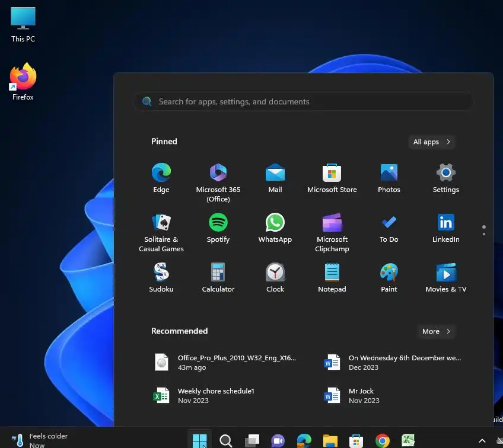Open the Chat camera icon on taskbar
This screenshot has height=448, width=503.
click(278, 441)
